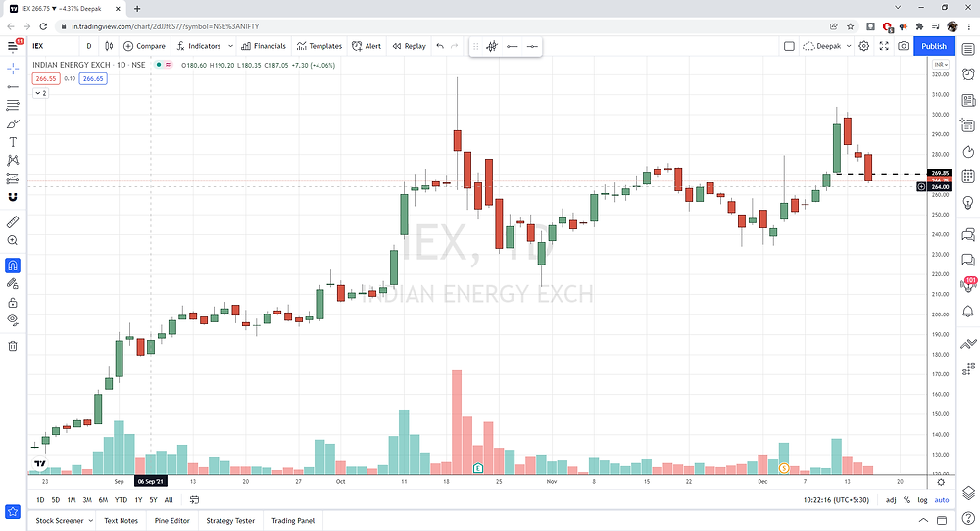
Task: Click the Go to date icon
Action: pos(194,499)
